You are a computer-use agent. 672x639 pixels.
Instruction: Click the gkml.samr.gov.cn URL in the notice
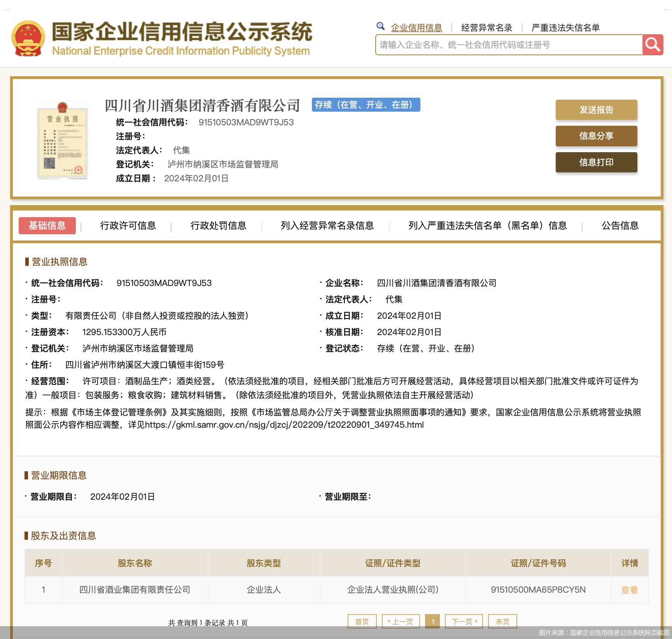click(284, 425)
